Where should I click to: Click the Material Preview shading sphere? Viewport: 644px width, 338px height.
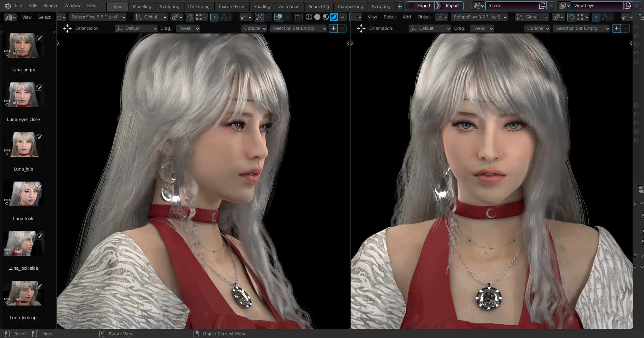[x=325, y=17]
